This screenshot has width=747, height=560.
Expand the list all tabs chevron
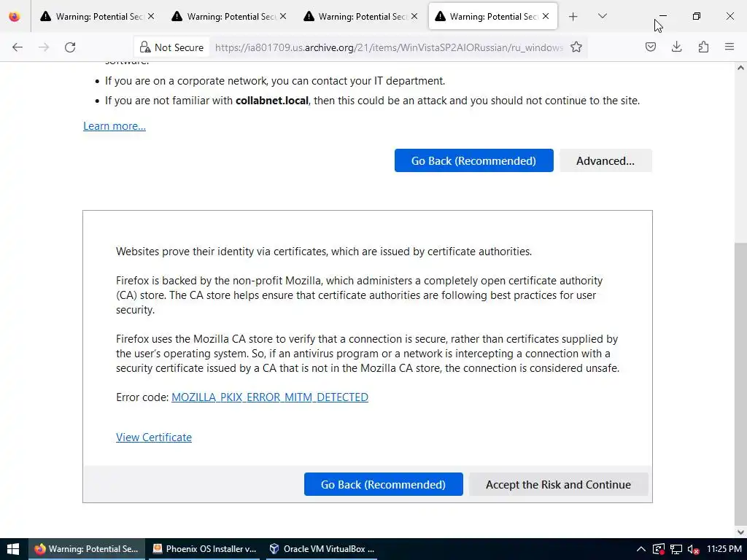(602, 16)
